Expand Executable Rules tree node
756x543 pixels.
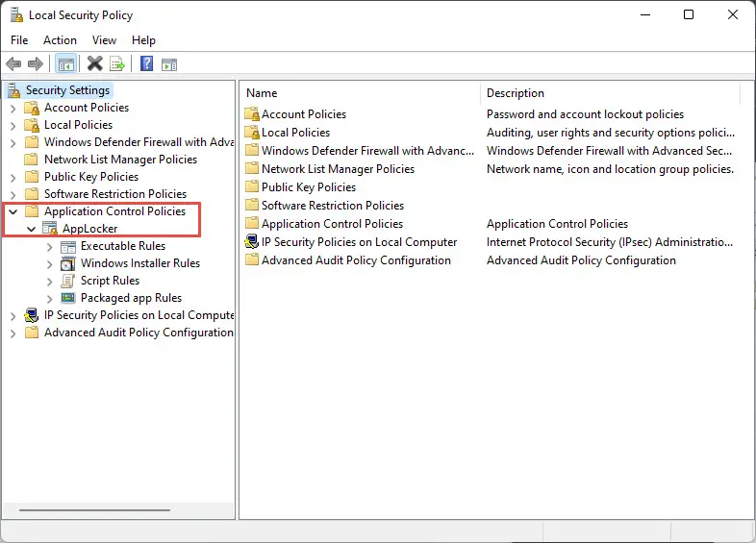click(49, 247)
